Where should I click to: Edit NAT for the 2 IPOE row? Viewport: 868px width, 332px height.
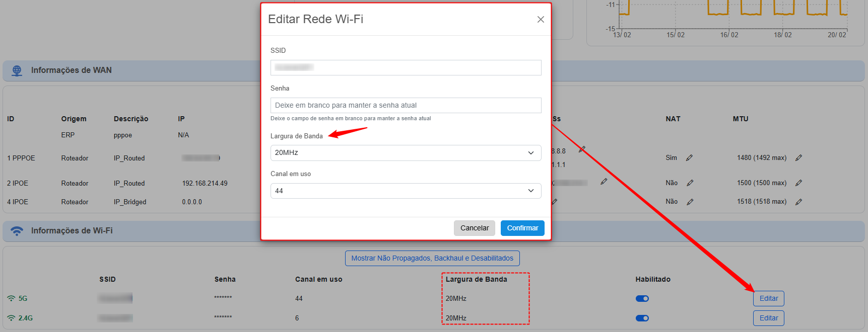690,183
